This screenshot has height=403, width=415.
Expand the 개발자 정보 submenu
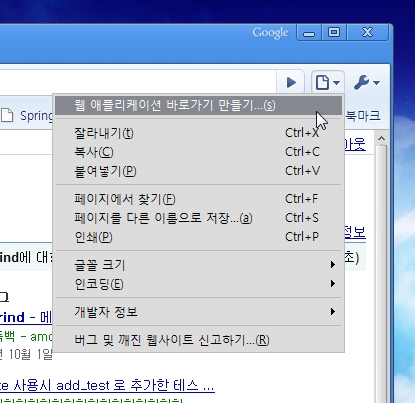click(x=199, y=312)
